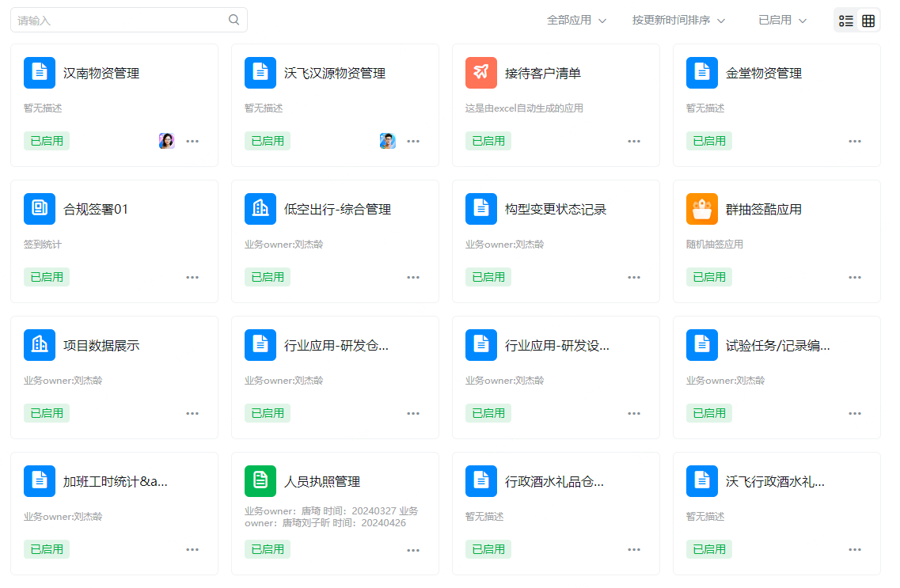Image resolution: width=900 pixels, height=588 pixels.
Task: Open the 全部应用 dropdown
Action: coord(576,20)
